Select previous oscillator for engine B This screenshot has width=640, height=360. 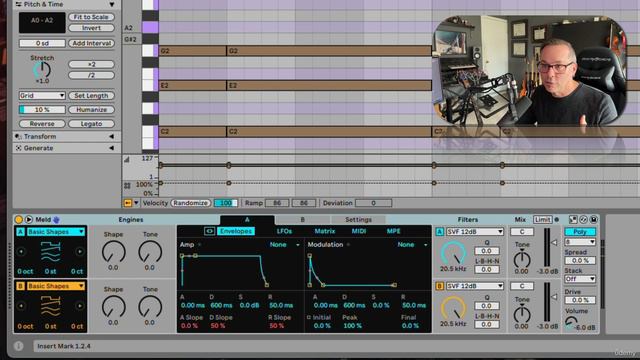[x=21, y=306]
